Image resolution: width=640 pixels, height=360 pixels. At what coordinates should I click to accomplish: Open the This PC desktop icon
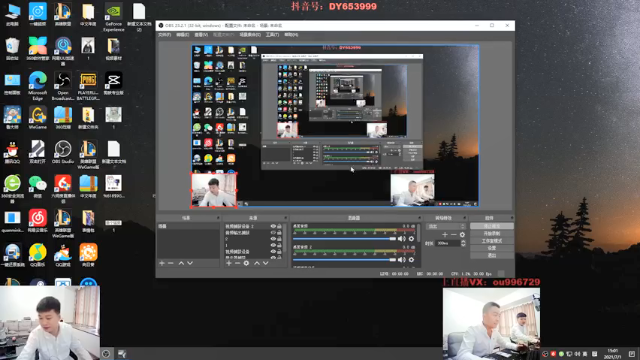coord(12,15)
